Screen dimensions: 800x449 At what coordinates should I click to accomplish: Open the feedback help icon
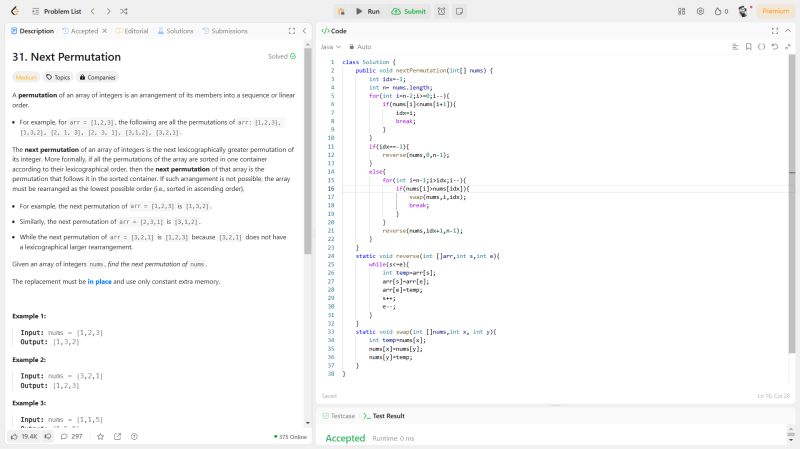click(x=134, y=437)
